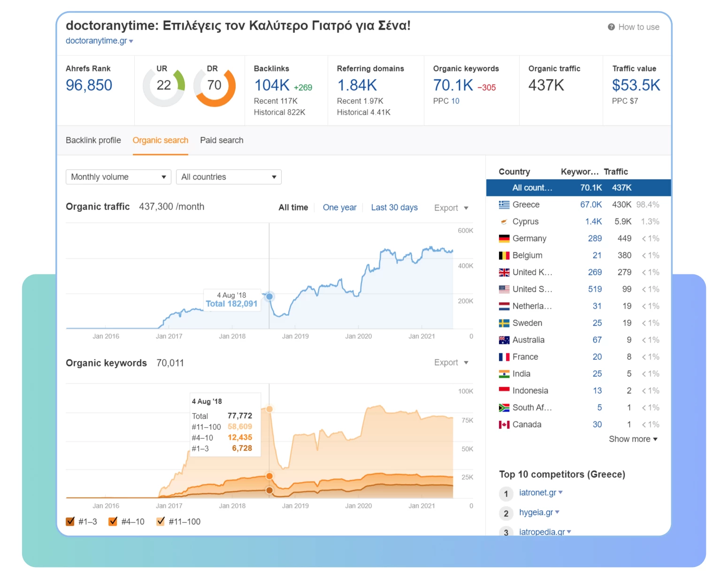This screenshot has height=575, width=728.
Task: Select the Last 30 days range
Action: [394, 208]
